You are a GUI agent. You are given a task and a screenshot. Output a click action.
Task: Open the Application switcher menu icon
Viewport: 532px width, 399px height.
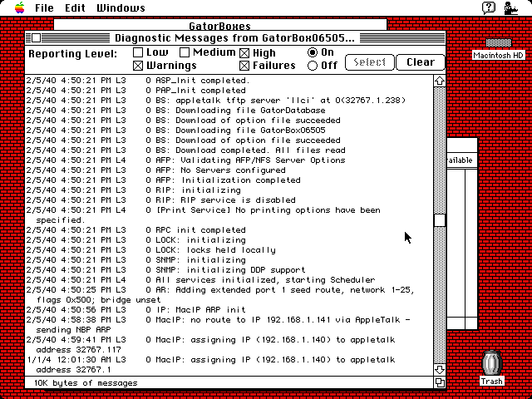[x=510, y=7]
